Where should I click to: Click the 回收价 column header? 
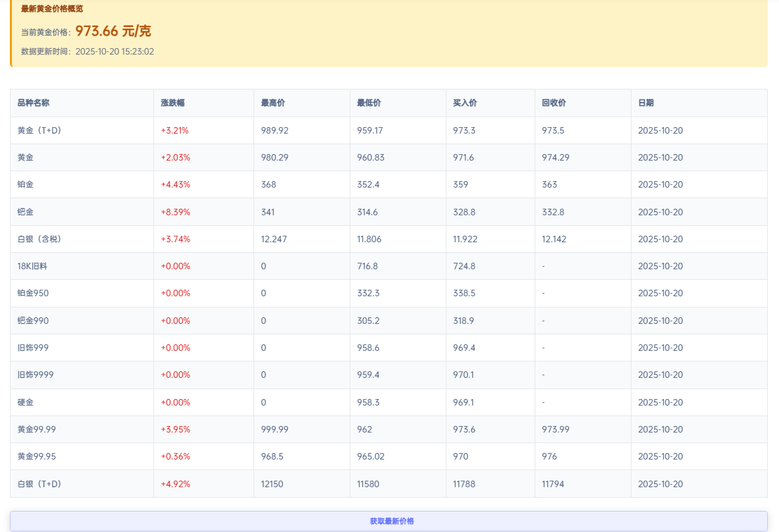[552, 103]
